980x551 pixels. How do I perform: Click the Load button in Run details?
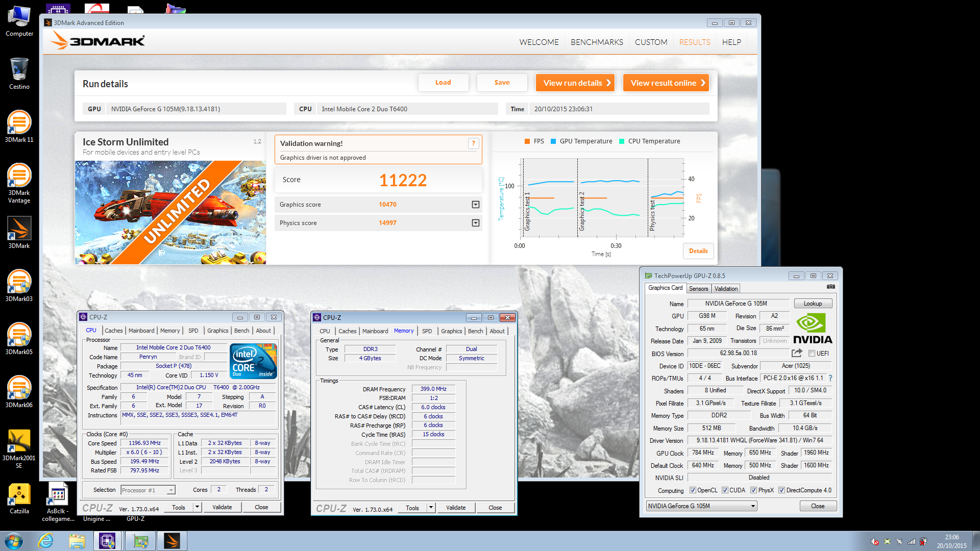443,83
